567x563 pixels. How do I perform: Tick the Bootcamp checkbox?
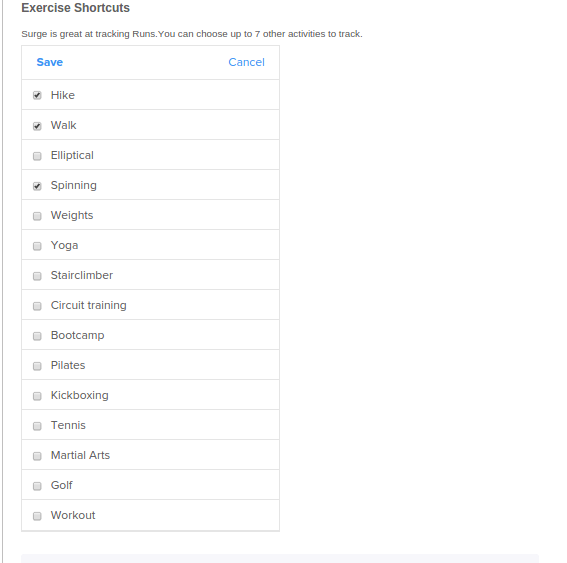37,336
